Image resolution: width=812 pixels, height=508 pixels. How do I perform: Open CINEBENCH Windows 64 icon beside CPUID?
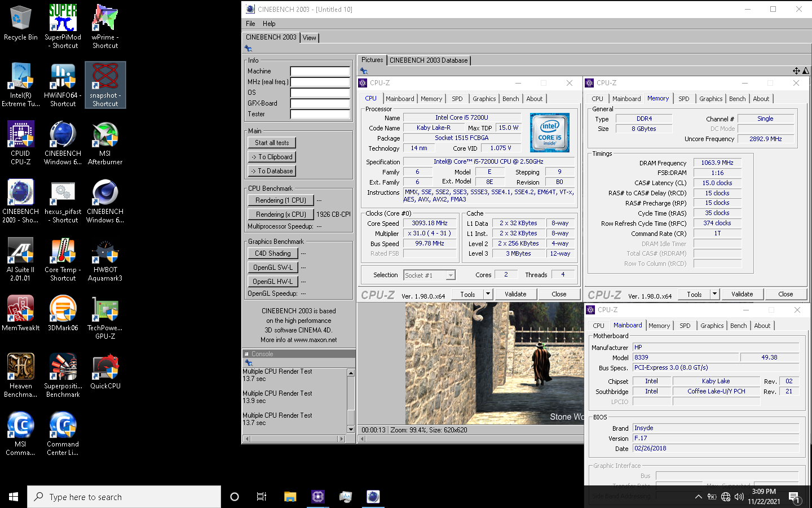point(63,143)
